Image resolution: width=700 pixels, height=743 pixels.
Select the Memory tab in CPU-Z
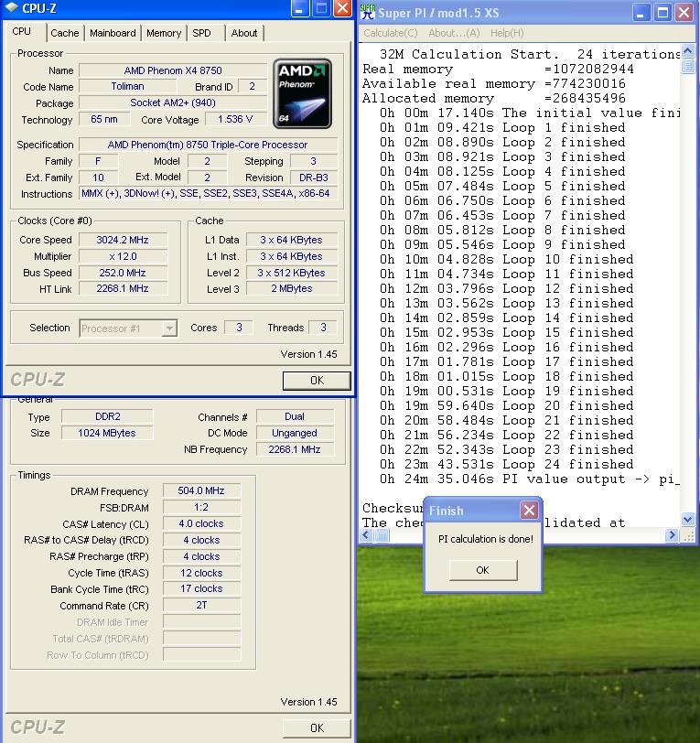click(x=164, y=33)
